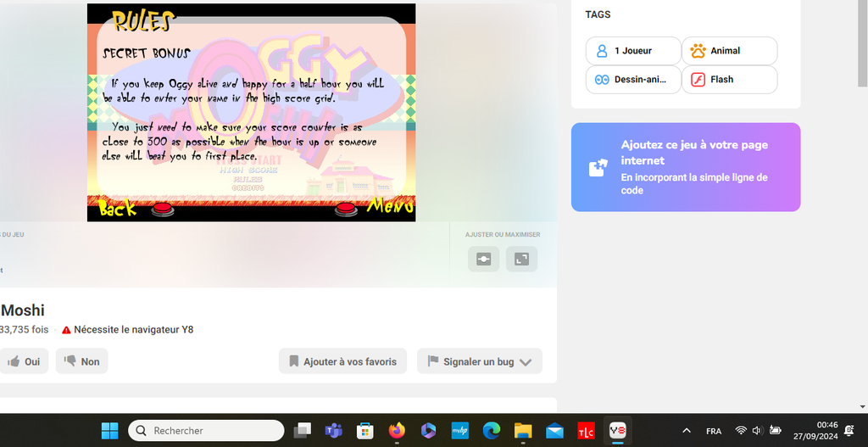This screenshot has height=447, width=868.
Task: Open Firefox from the taskbar
Action: click(x=397, y=431)
